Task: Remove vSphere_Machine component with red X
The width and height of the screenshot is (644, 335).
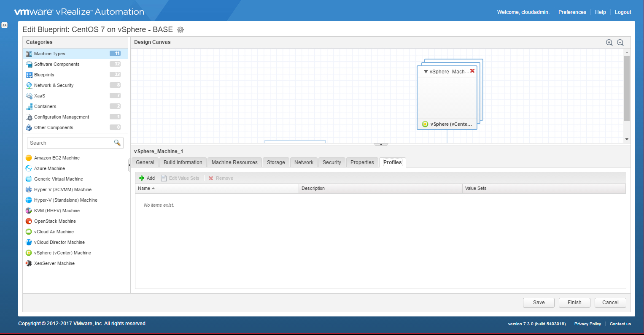Action: 472,71
